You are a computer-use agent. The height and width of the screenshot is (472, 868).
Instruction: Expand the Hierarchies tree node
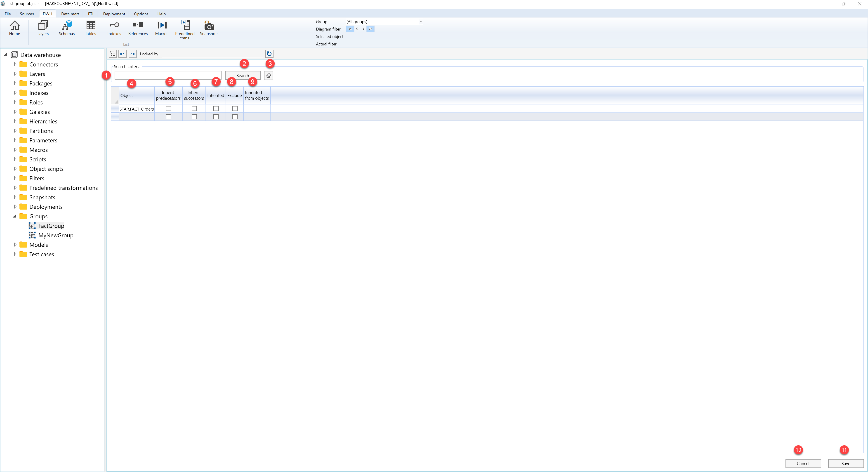(x=15, y=121)
